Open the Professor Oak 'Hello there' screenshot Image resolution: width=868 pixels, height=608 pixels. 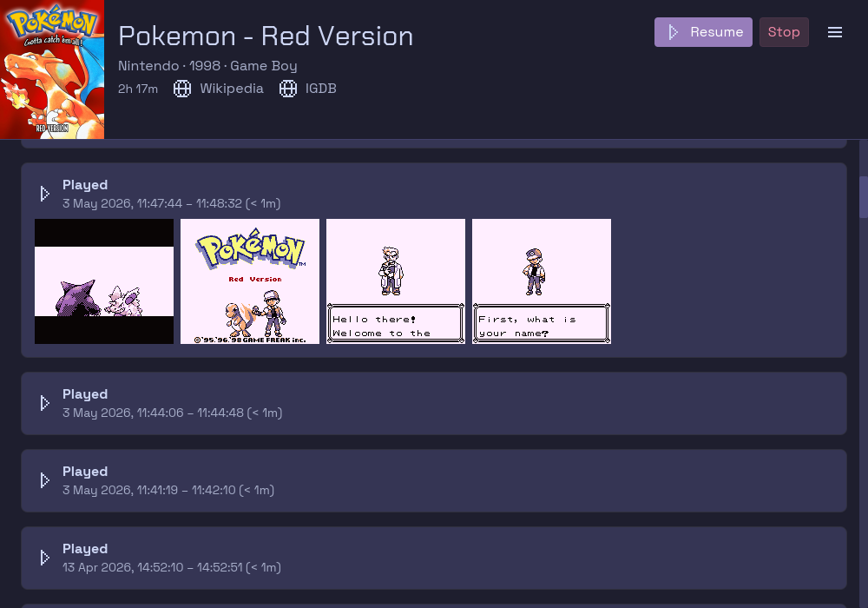pos(396,281)
